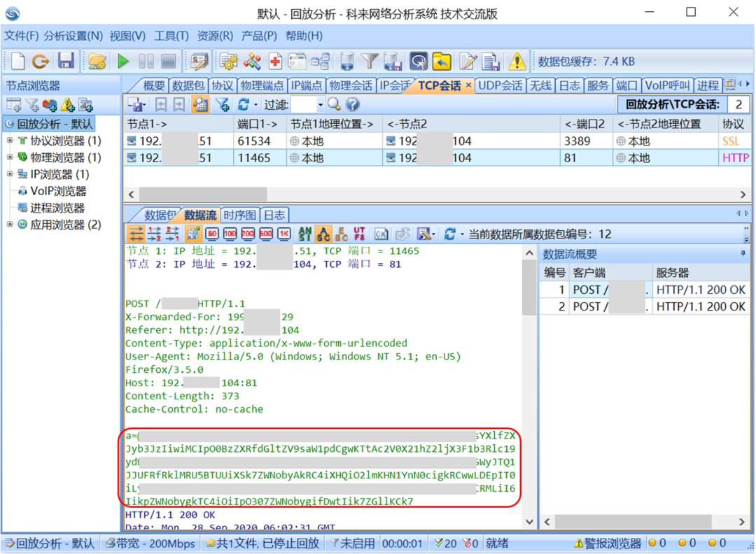The height and width of the screenshot is (554, 756).
Task: Refresh the TCP session list
Action: [x=244, y=104]
